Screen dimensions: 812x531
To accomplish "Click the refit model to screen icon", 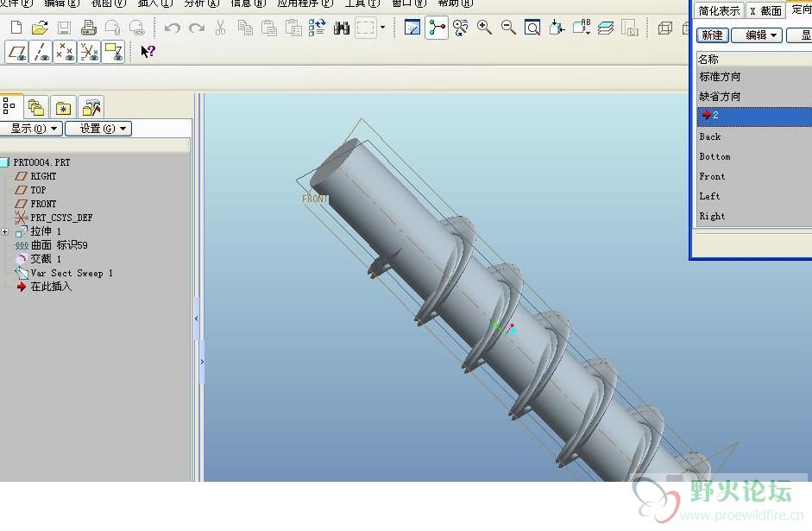I will tap(532, 28).
